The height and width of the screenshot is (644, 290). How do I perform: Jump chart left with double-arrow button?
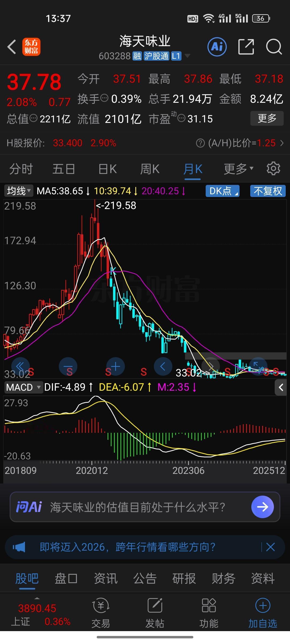[20, 367]
